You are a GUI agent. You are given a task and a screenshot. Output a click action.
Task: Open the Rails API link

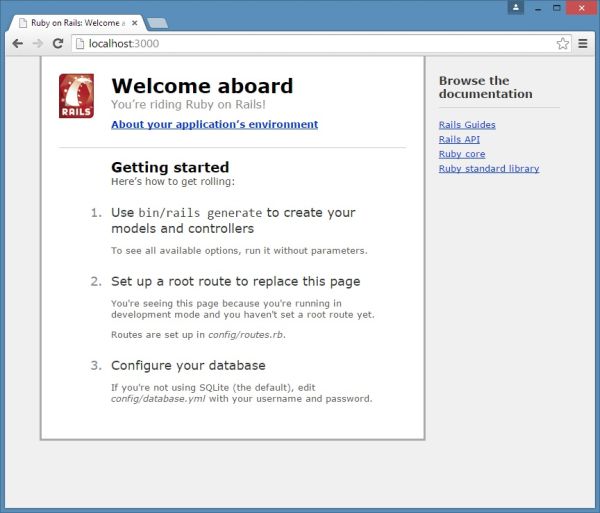(x=459, y=139)
